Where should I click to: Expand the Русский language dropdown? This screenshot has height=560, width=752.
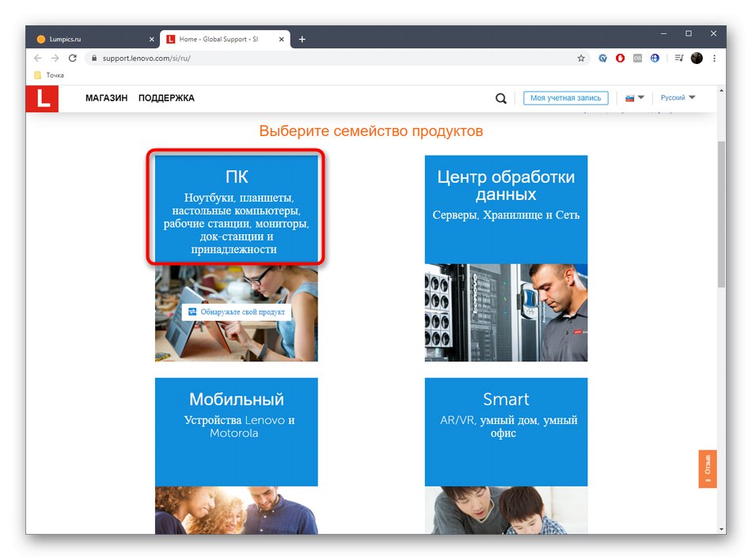pos(678,98)
